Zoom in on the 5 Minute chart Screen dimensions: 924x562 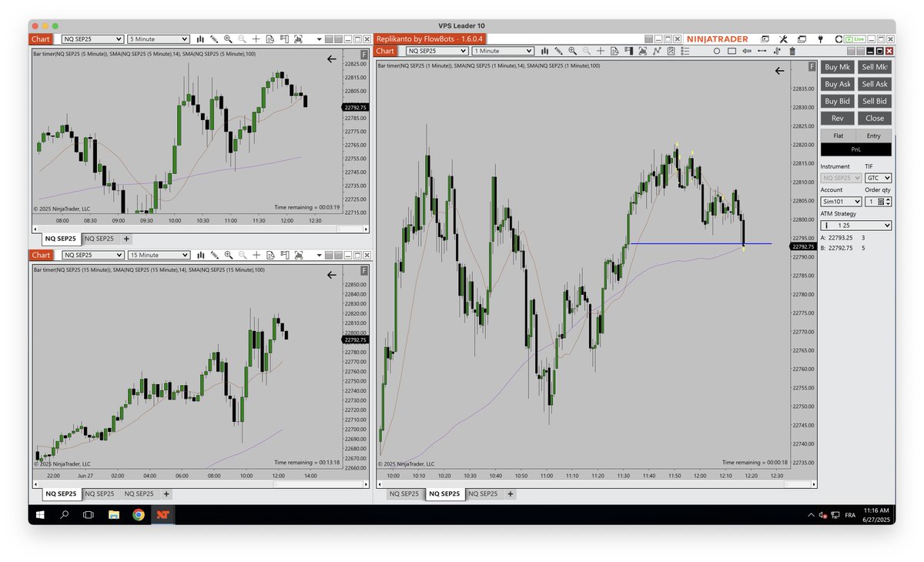click(x=228, y=38)
